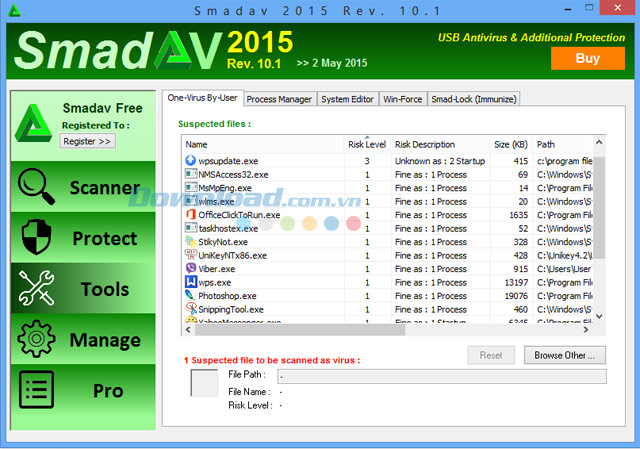Sort list by Size (KB) header

511,144
